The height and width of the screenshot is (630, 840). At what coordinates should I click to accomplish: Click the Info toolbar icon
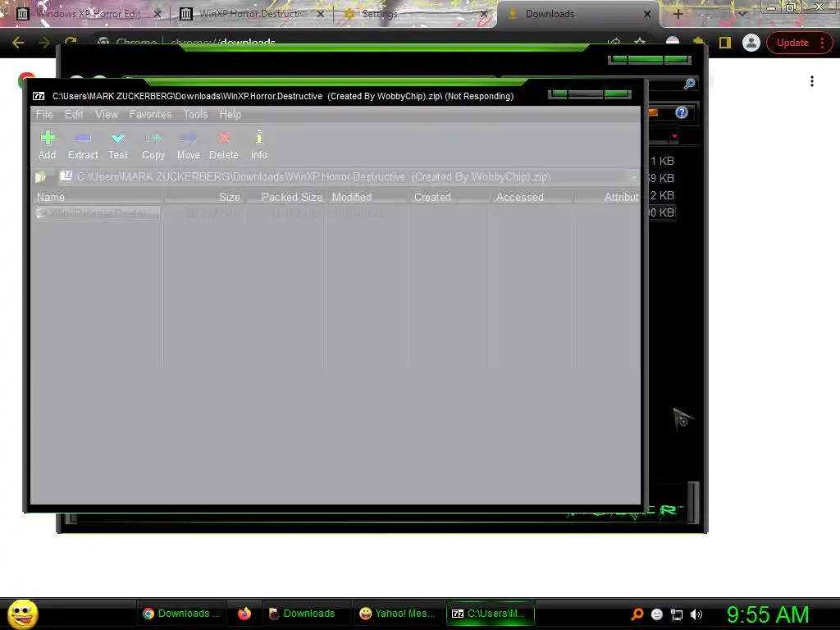[258, 145]
